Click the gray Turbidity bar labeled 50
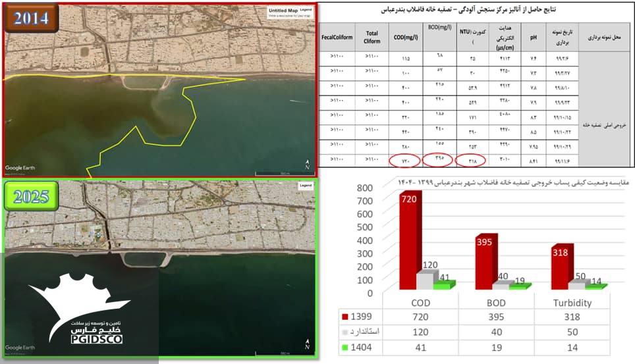Screen dimensions: 635x364 pyautogui.click(x=578, y=284)
